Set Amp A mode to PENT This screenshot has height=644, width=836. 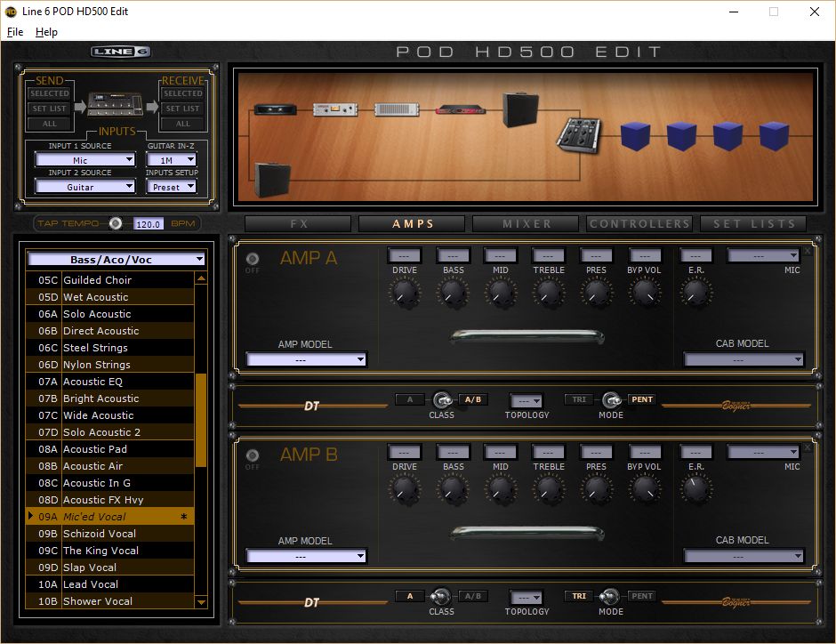pos(642,399)
